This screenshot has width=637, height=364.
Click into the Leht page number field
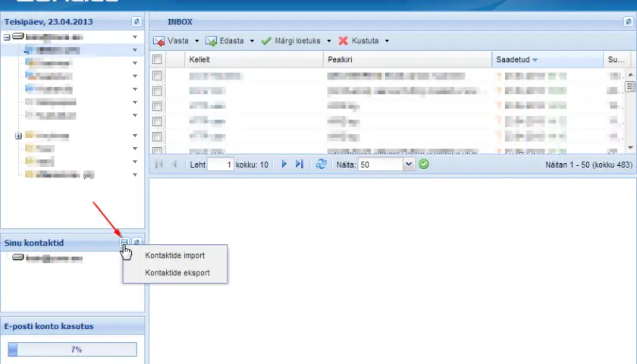tap(221, 165)
